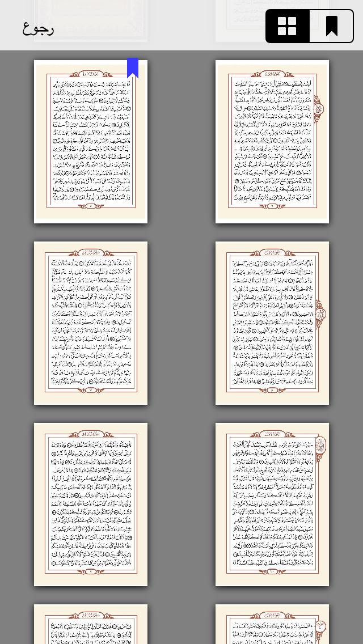Open the page 7 thumbnail
This screenshot has width=363, height=644.
click(91, 323)
